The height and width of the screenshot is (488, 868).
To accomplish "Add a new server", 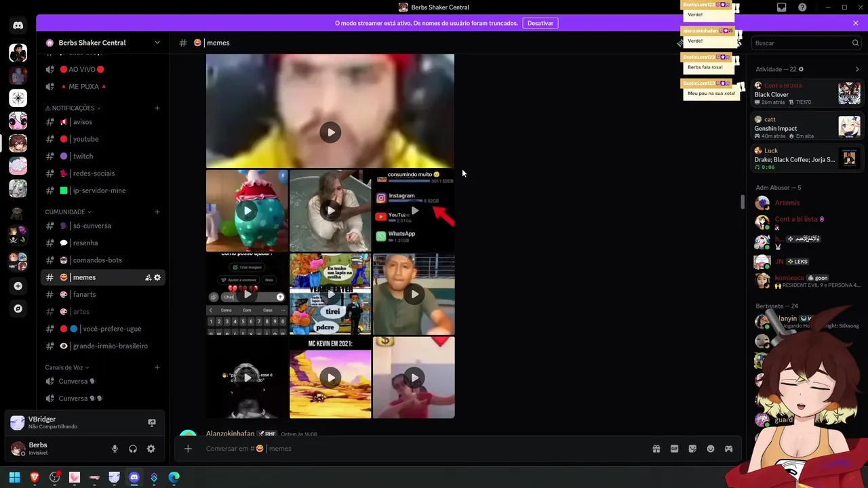I will click(x=18, y=286).
